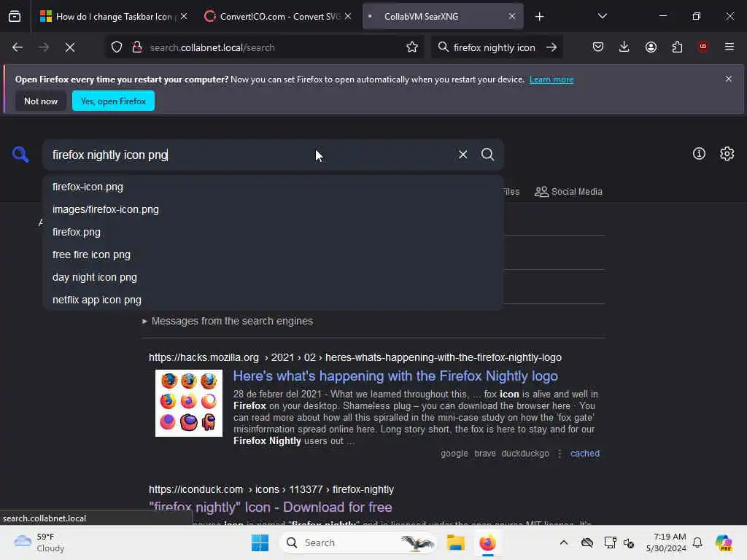
Task: Submit toolbar search with the arrow
Action: [551, 47]
